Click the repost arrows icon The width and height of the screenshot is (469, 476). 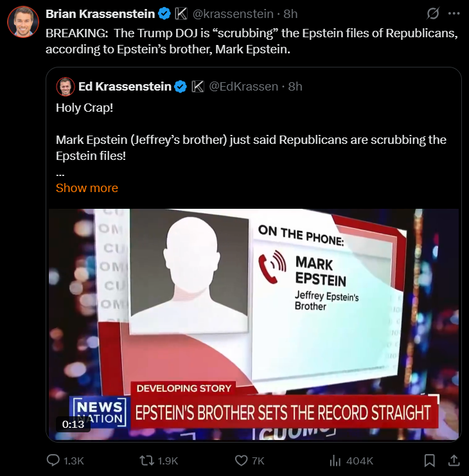[146, 461]
